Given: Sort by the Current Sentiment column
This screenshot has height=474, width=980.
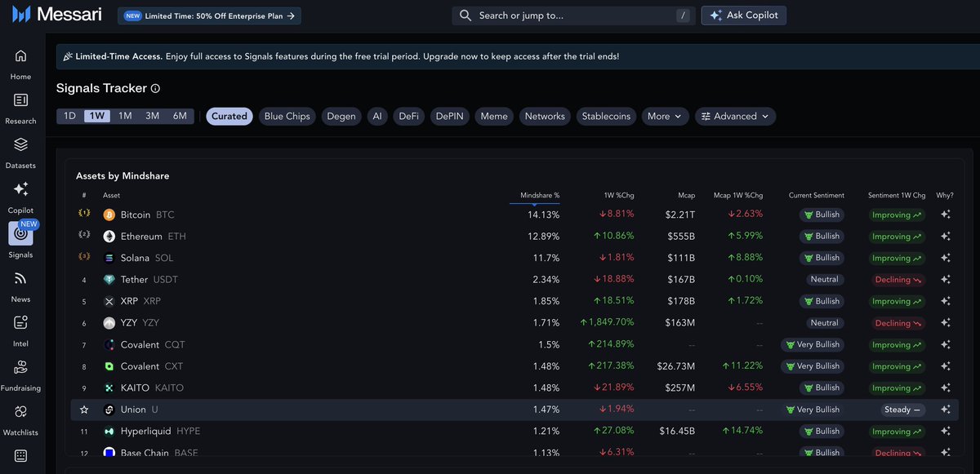Looking at the screenshot, I should [x=817, y=196].
